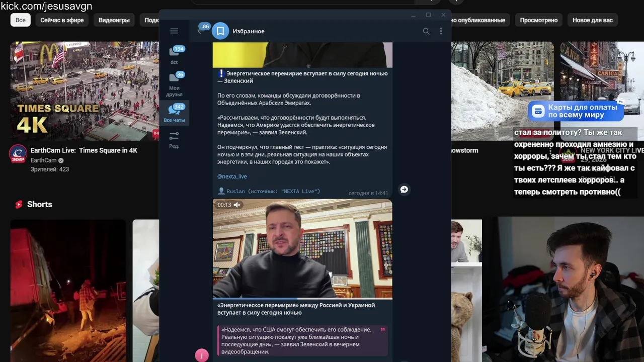Forward the NEXTA Live message

[404, 190]
